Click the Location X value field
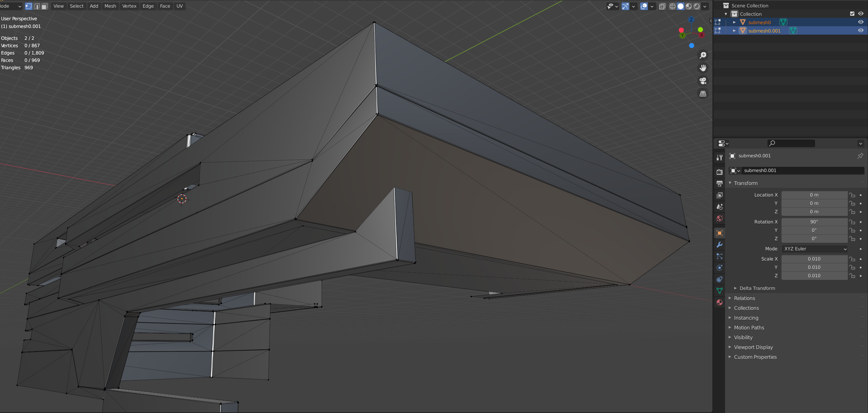 (x=815, y=195)
